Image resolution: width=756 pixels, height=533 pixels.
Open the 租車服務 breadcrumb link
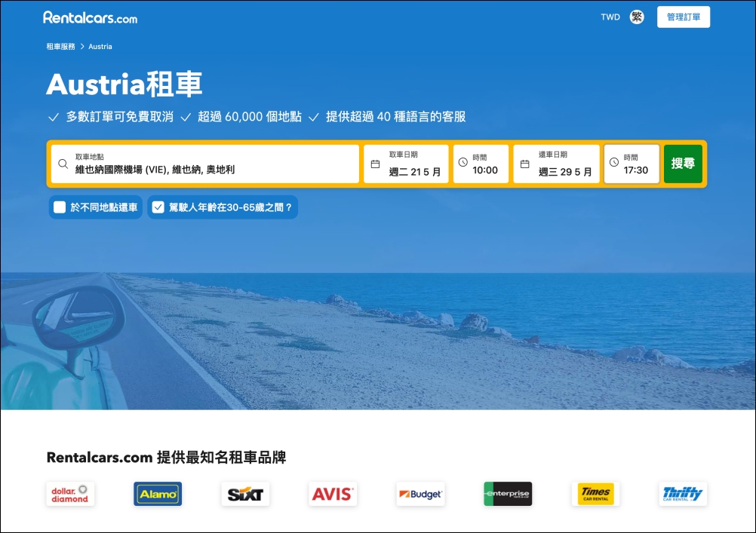(61, 46)
